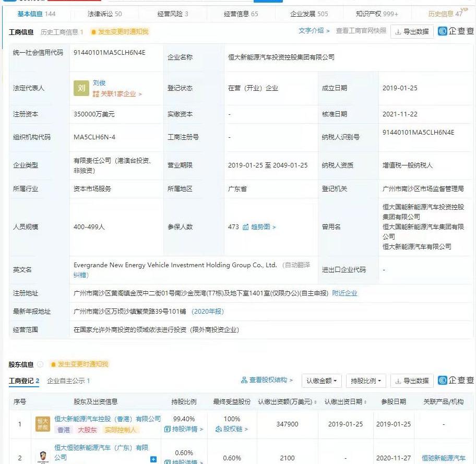Select the 企业自主公示 1 tab
The height and width of the screenshot is (464, 476).
(x=68, y=381)
